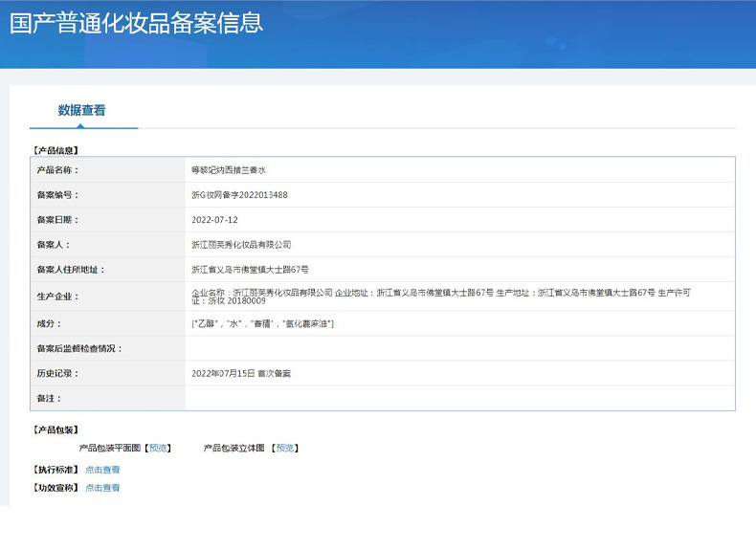
Task: Click the 备案编号 row label
Action: [x=57, y=195]
